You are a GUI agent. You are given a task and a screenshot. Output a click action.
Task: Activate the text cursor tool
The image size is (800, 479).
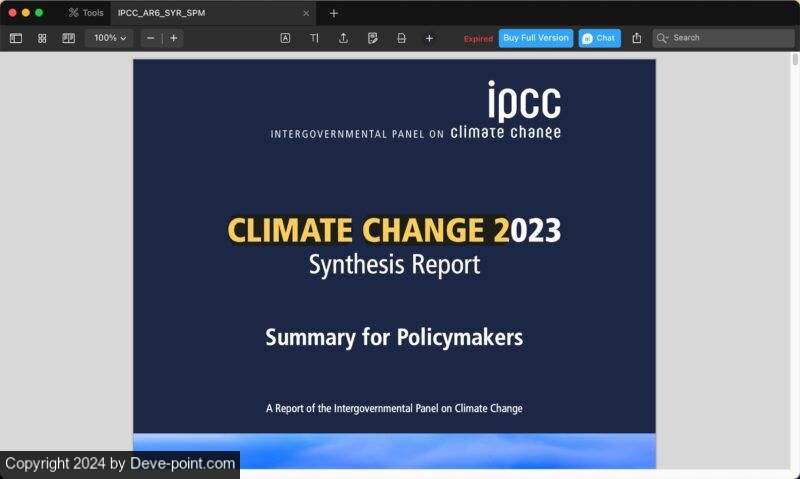(x=314, y=38)
